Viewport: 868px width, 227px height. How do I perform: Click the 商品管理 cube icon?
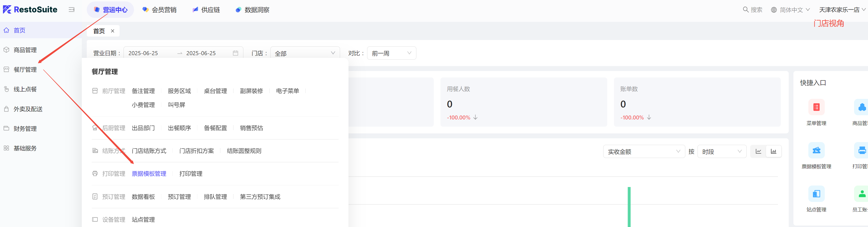click(6, 50)
